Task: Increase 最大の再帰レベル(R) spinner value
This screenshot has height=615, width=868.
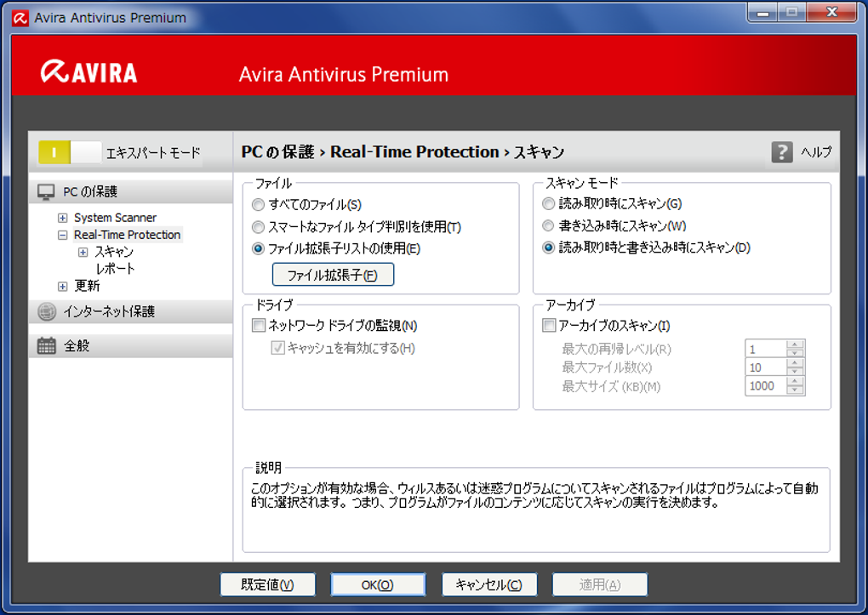Action: pos(795,345)
